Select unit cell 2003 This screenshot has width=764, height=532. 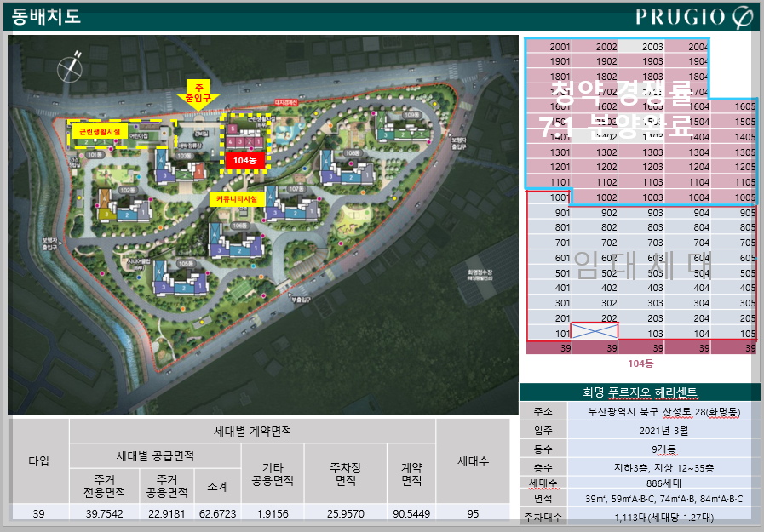(x=640, y=46)
